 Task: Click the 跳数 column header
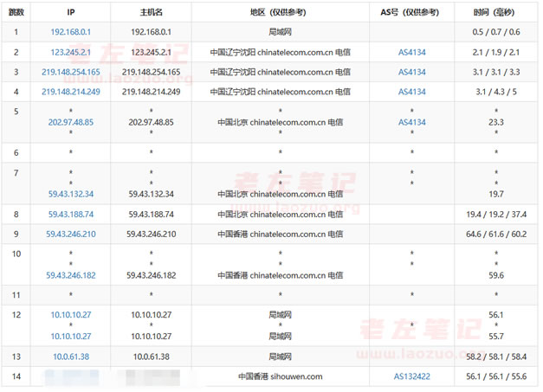tap(16, 13)
